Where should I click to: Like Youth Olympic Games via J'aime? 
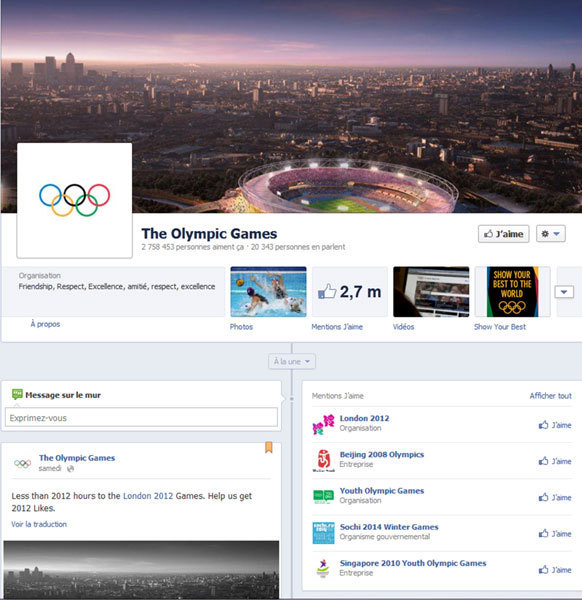(x=555, y=497)
